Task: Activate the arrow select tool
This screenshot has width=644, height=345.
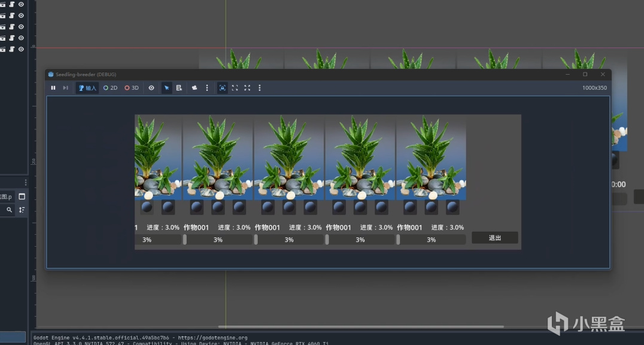Action: tap(167, 88)
